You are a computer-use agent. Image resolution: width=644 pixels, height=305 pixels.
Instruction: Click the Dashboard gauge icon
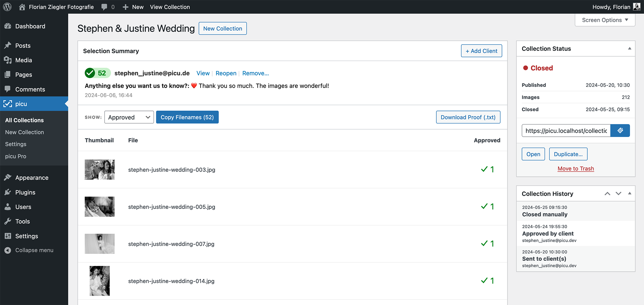click(8, 26)
